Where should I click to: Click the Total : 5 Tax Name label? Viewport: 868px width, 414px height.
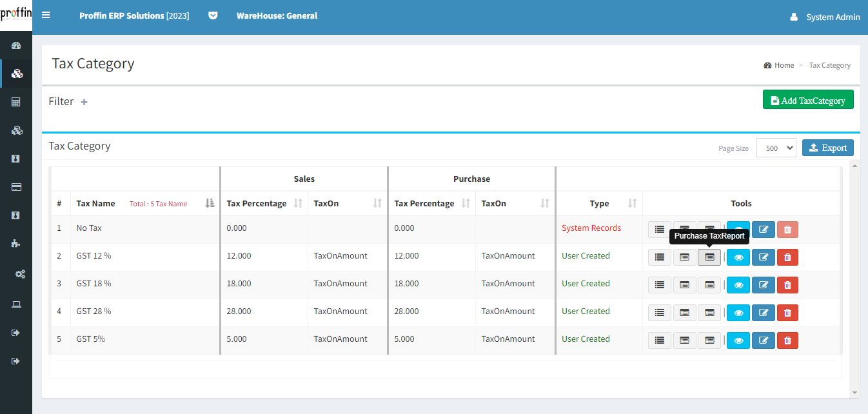[x=159, y=204]
